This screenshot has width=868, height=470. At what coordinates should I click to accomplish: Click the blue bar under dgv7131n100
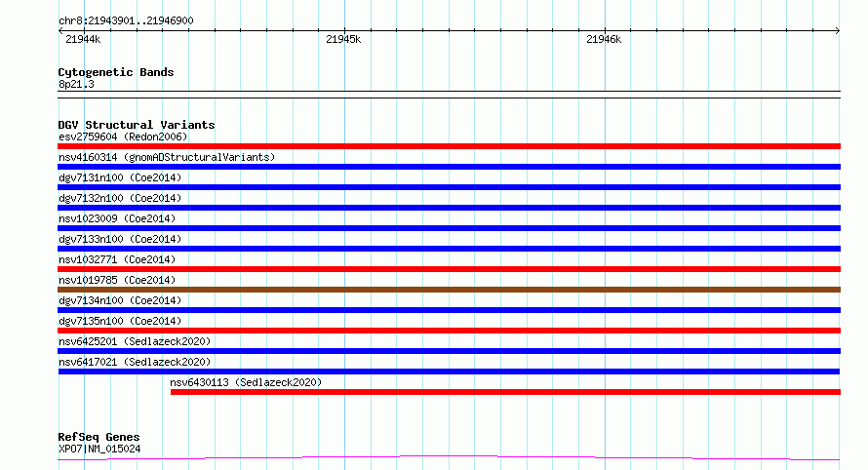point(449,187)
